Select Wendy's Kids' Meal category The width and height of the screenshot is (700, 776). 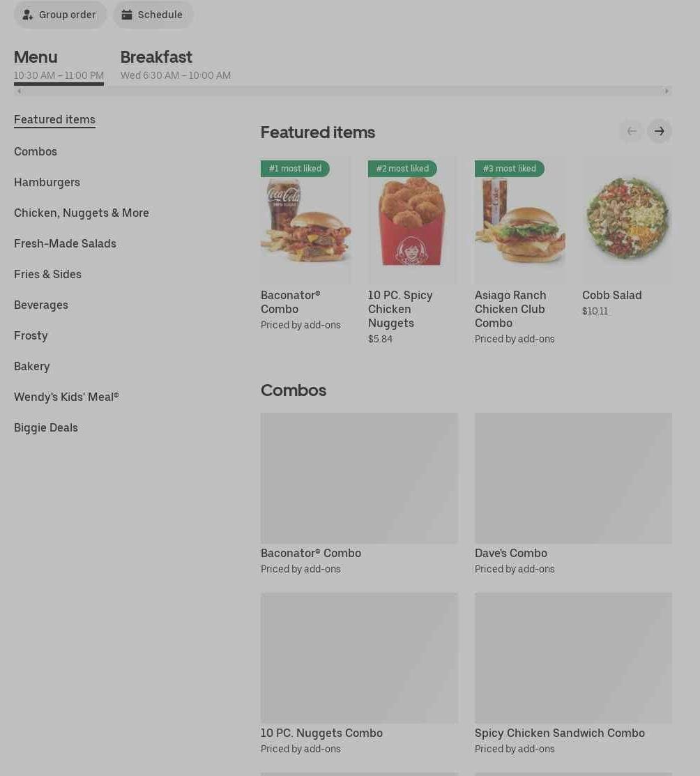pos(66,397)
